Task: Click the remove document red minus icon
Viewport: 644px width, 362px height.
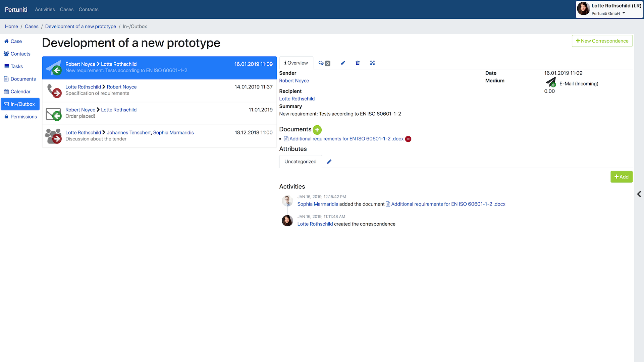Action: tap(408, 139)
